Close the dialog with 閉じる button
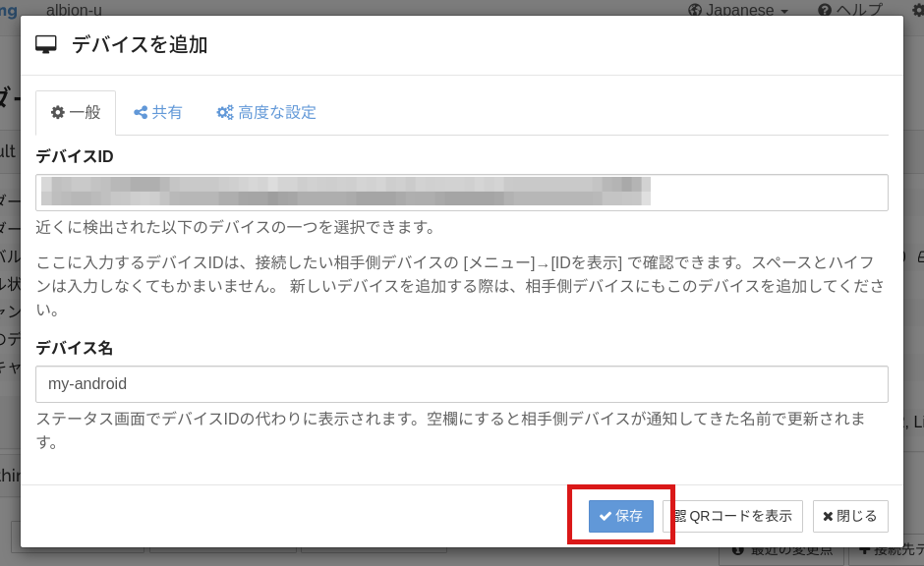The width and height of the screenshot is (924, 566). point(850,516)
